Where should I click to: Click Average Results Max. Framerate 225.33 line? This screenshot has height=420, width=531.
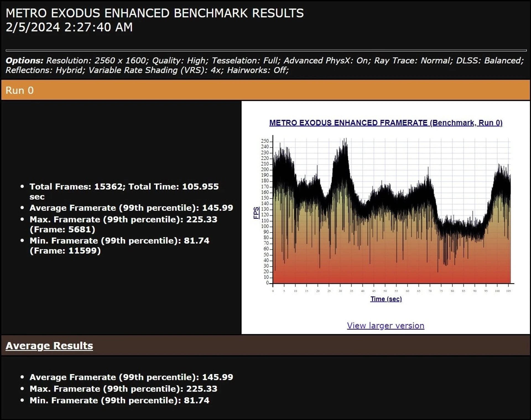[x=123, y=389]
